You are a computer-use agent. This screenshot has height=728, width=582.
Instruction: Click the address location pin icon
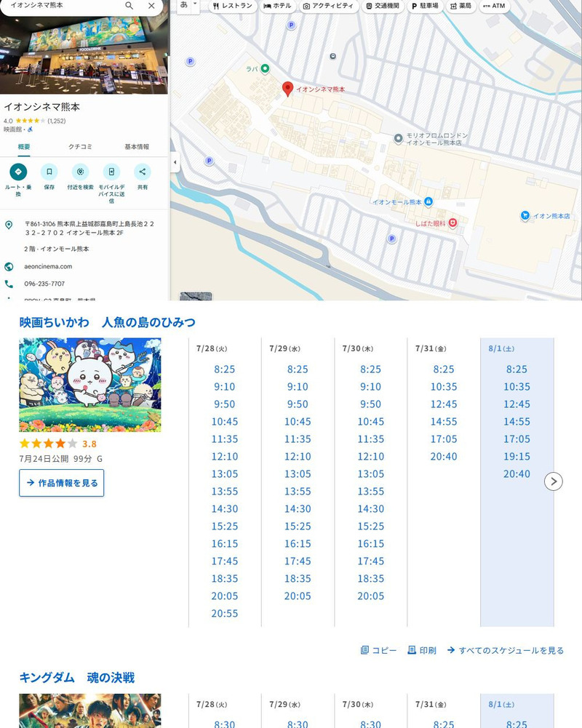(9, 225)
